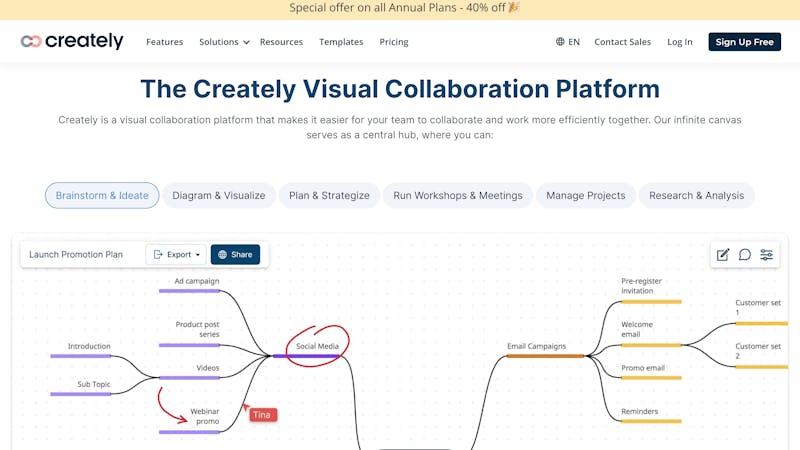This screenshot has width=800, height=450.
Task: Open the globe language icon
Action: click(x=560, y=41)
